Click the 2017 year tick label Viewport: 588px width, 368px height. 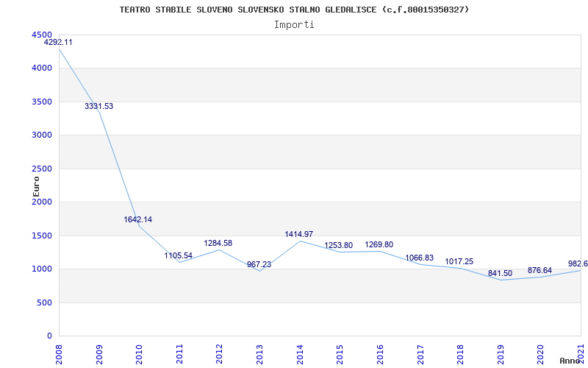point(420,354)
